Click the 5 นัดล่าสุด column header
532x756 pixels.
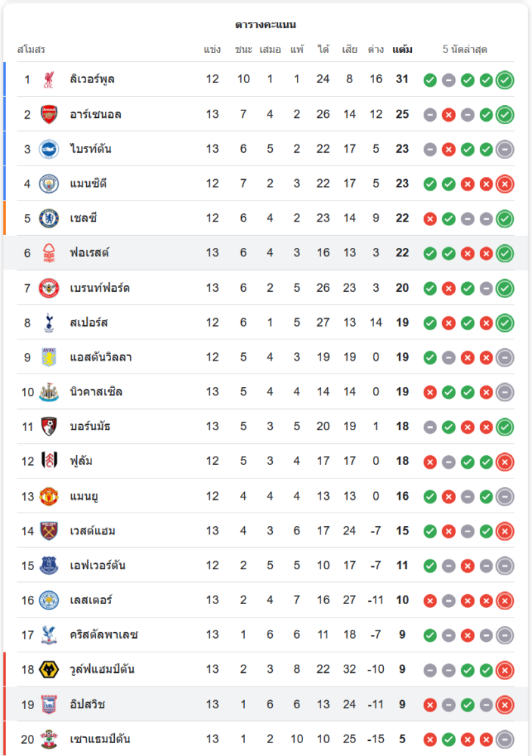point(465,50)
